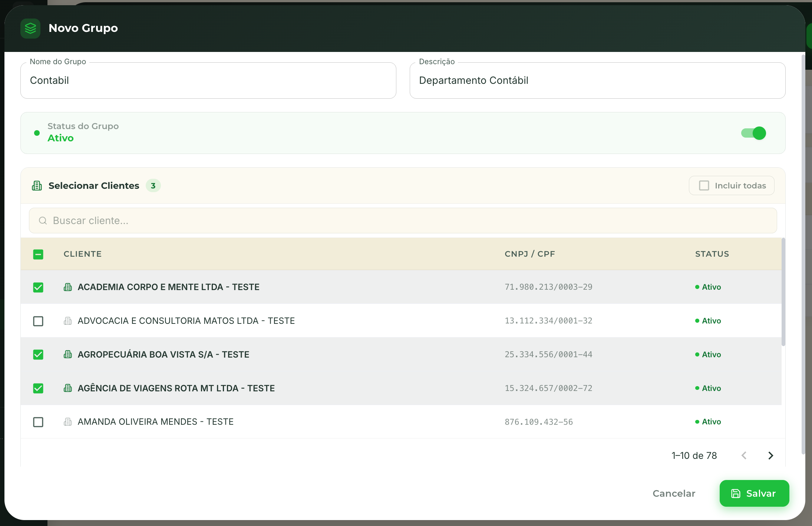The width and height of the screenshot is (812, 526).
Task: Click the Salvar button
Action: [754, 493]
